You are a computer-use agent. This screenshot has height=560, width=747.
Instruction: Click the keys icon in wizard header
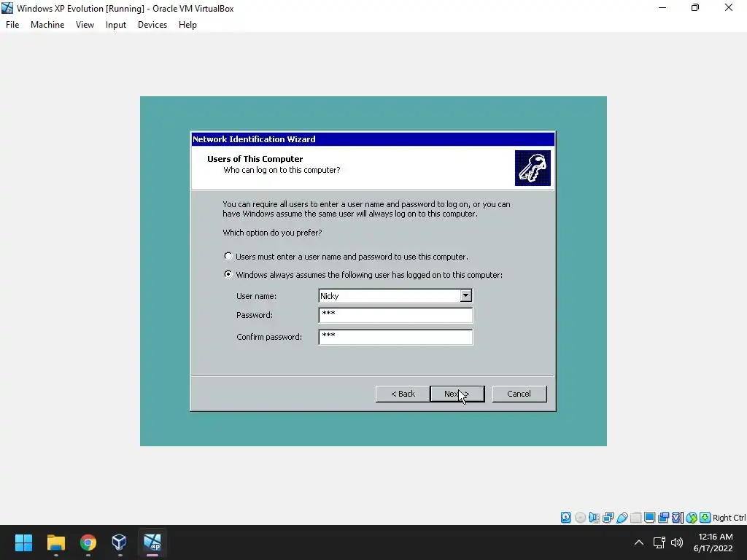tap(533, 168)
